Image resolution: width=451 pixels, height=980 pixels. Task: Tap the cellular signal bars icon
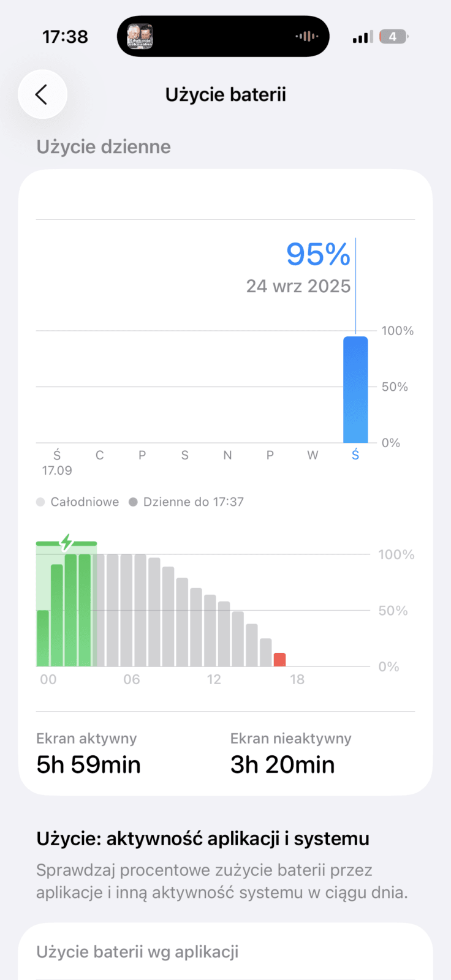point(362,37)
